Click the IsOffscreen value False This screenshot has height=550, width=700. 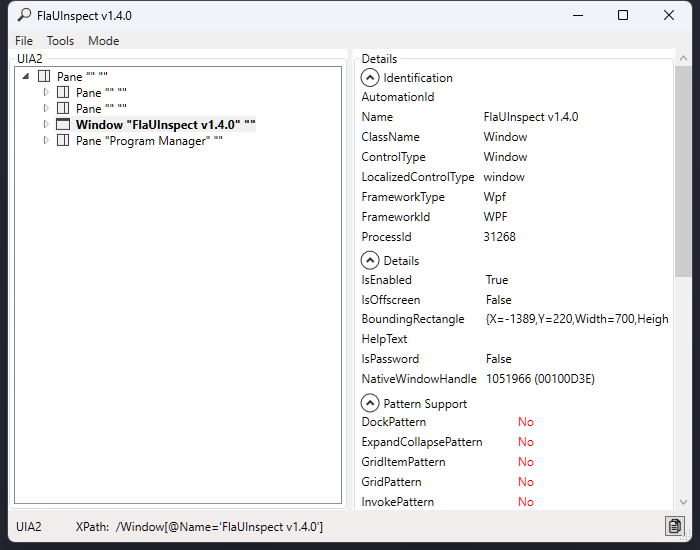(499, 300)
